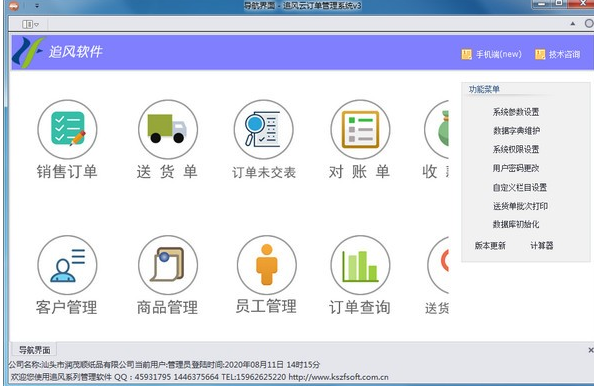Open 用户密码更改 menu entry
This screenshot has width=594, height=386.
point(516,168)
